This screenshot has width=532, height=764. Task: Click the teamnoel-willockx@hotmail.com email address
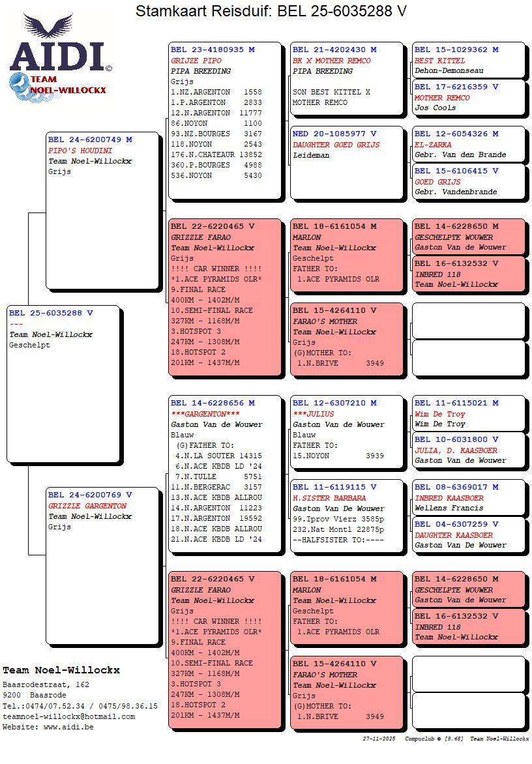(68, 716)
